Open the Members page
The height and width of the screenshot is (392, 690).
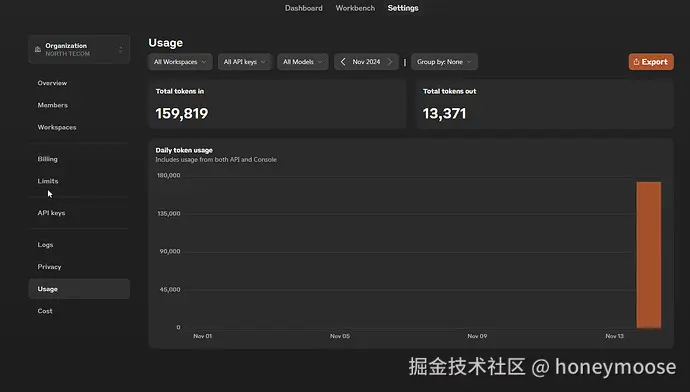(52, 105)
